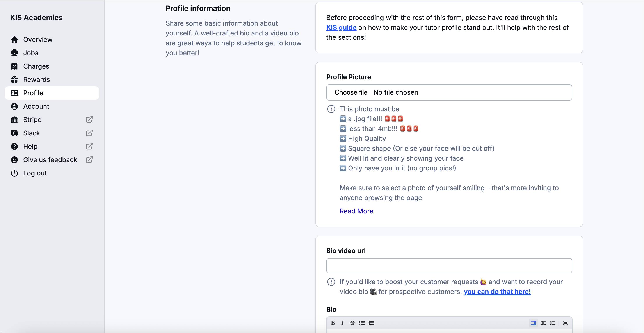Apply strikethrough in Bio editor toolbar
Viewport: 644px width, 333px height.
tap(352, 323)
